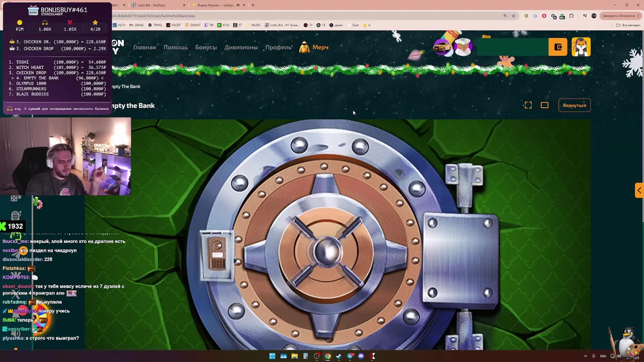
Task: Click the yellow car prize icon
Action: tap(442, 48)
